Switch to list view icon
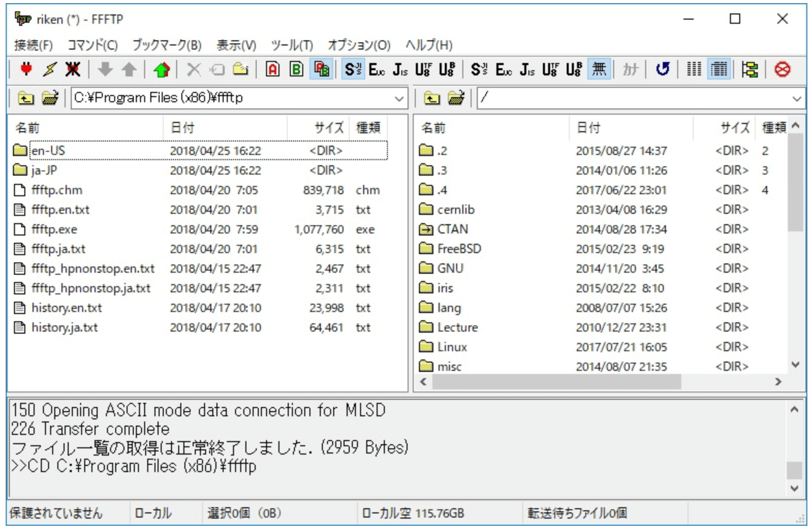811x532 pixels. pyautogui.click(x=694, y=69)
